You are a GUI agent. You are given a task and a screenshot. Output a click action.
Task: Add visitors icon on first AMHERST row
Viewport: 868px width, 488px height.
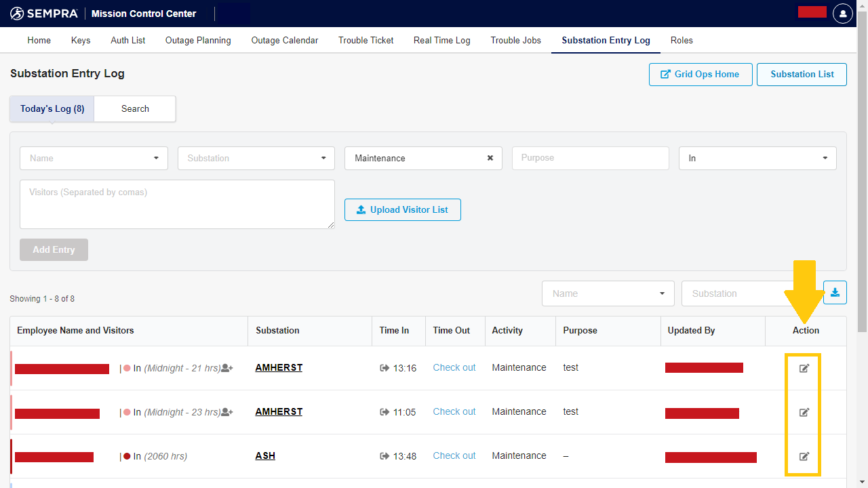[227, 368]
